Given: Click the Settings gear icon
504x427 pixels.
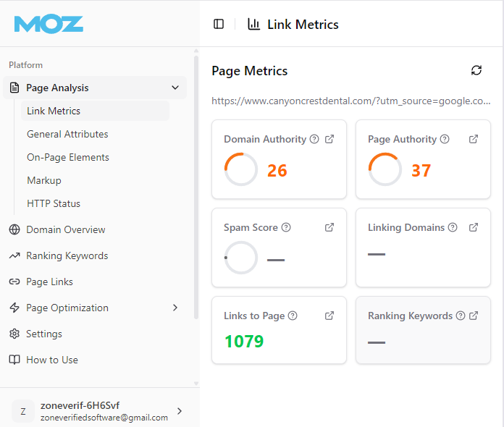Looking at the screenshot, I should click(14, 334).
